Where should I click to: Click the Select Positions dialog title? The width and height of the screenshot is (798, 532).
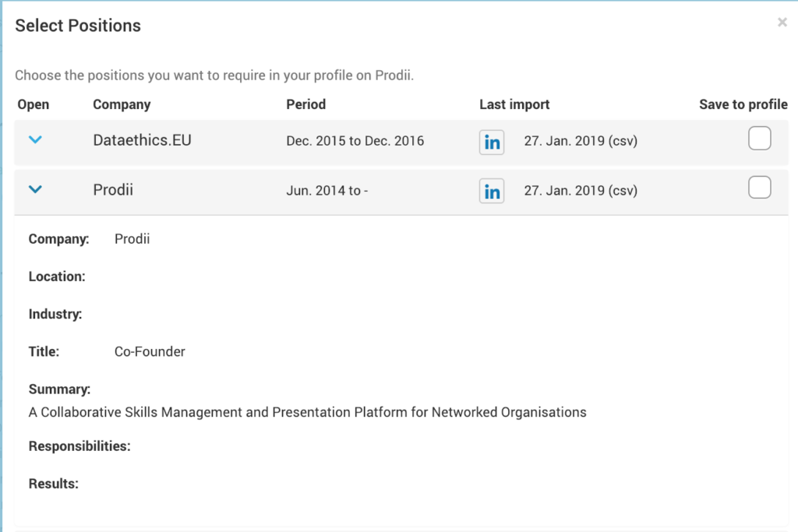pyautogui.click(x=78, y=26)
